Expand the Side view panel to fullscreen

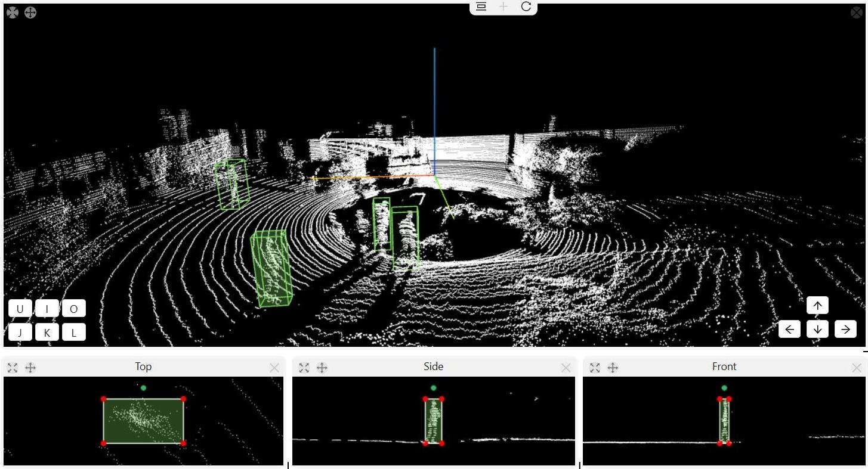[304, 368]
